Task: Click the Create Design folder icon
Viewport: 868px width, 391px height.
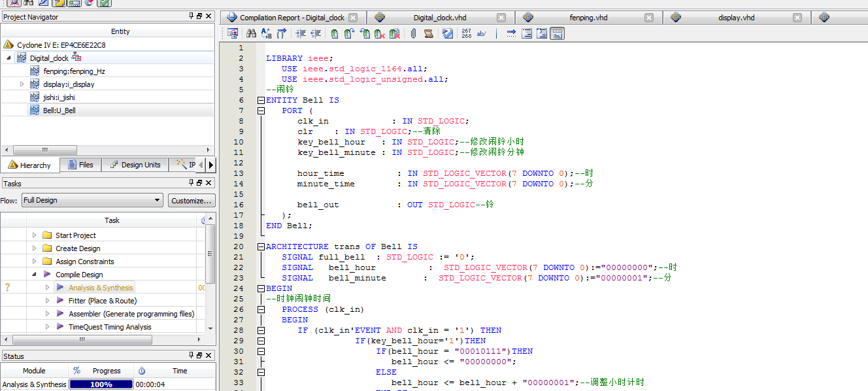Action: [x=47, y=248]
